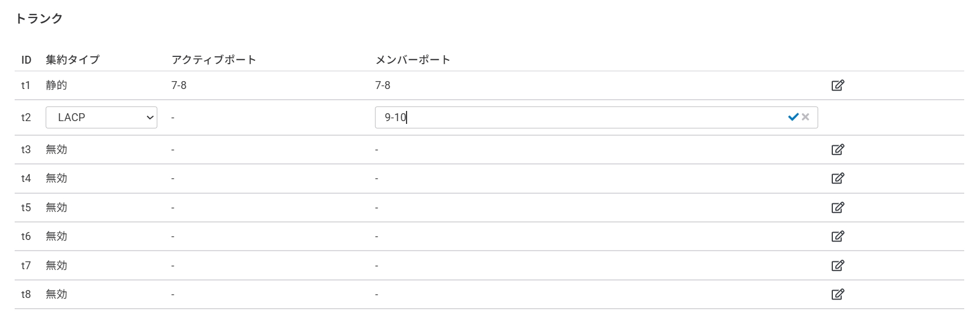The width and height of the screenshot is (980, 325).
Task: Click the edit icon for trunk t1
Action: pos(837,86)
